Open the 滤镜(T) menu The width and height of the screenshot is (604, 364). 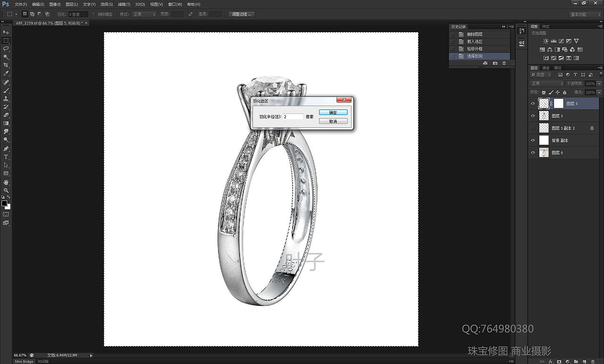tap(124, 4)
